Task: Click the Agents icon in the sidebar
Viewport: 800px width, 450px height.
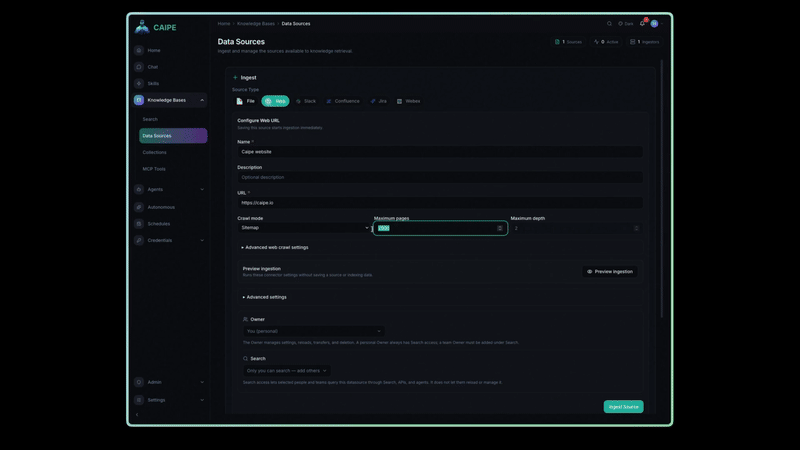Action: tap(139, 189)
